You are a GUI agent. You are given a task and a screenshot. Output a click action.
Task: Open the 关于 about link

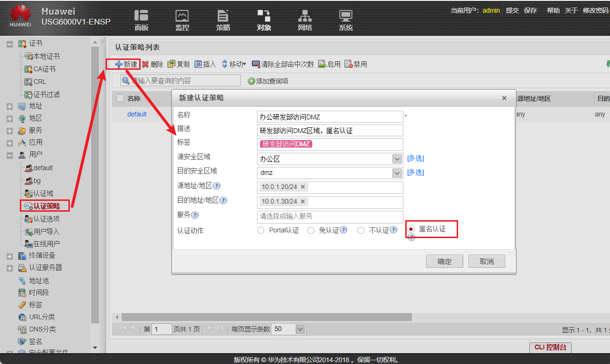(x=571, y=10)
